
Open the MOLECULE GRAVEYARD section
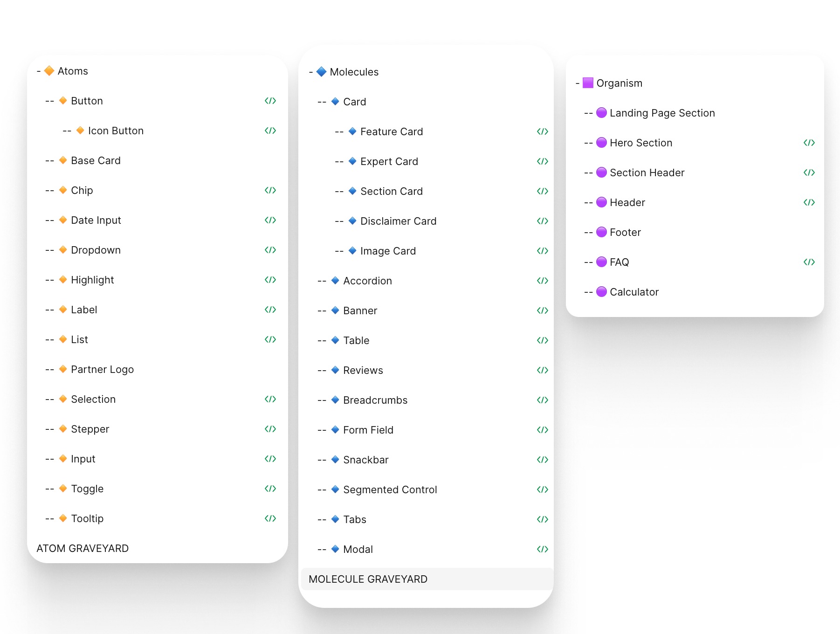[x=368, y=579]
